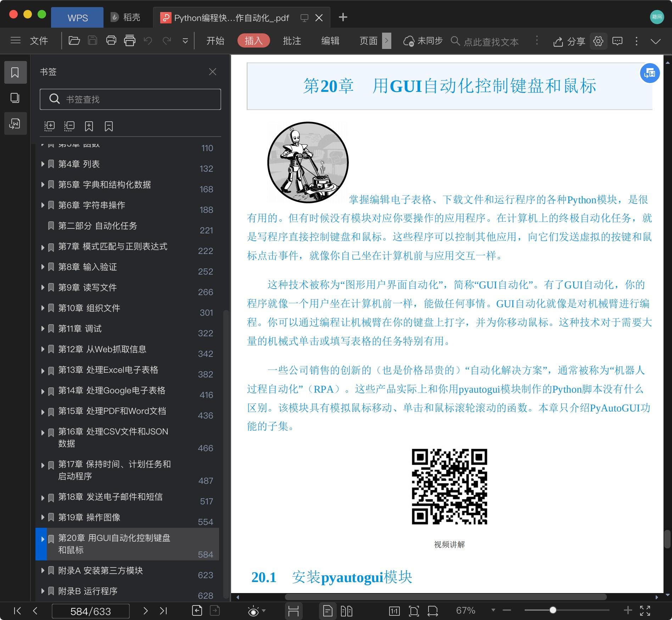Click the 分享 share button
The image size is (672, 620).
pos(569,41)
